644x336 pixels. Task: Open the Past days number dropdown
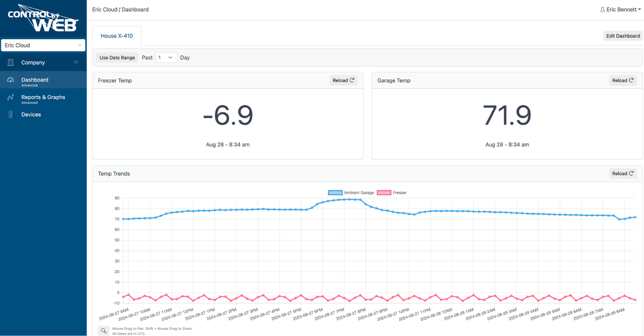tap(166, 57)
